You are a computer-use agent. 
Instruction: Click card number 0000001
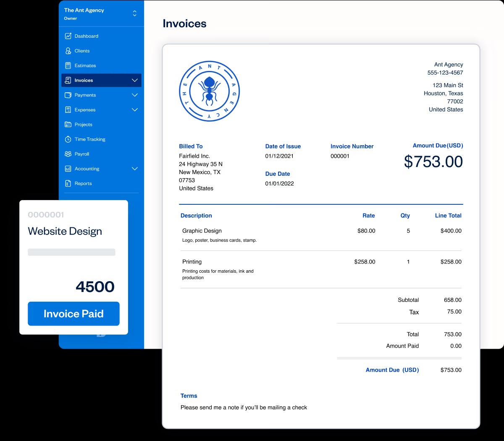(x=46, y=215)
